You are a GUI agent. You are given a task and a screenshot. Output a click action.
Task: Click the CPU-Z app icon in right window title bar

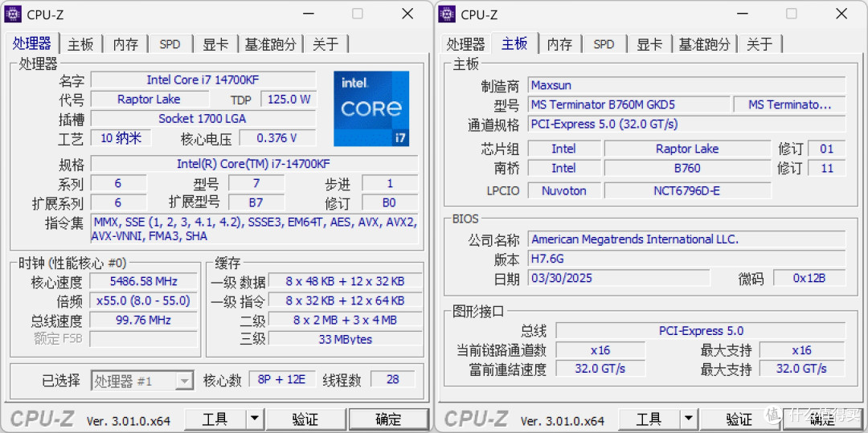pyautogui.click(x=447, y=14)
